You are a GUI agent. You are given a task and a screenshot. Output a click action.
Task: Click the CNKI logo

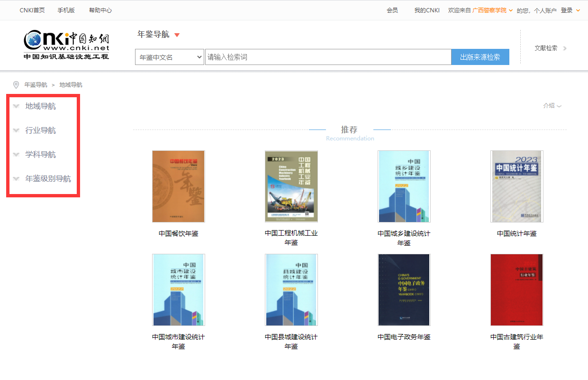(x=66, y=45)
